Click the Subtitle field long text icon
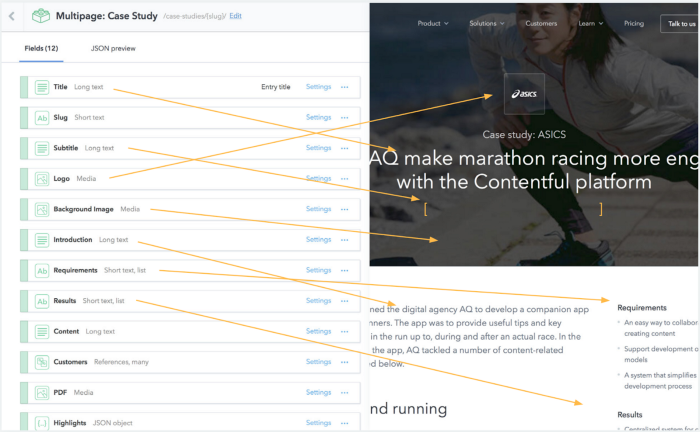Image resolution: width=700 pixels, height=432 pixels. (x=42, y=148)
